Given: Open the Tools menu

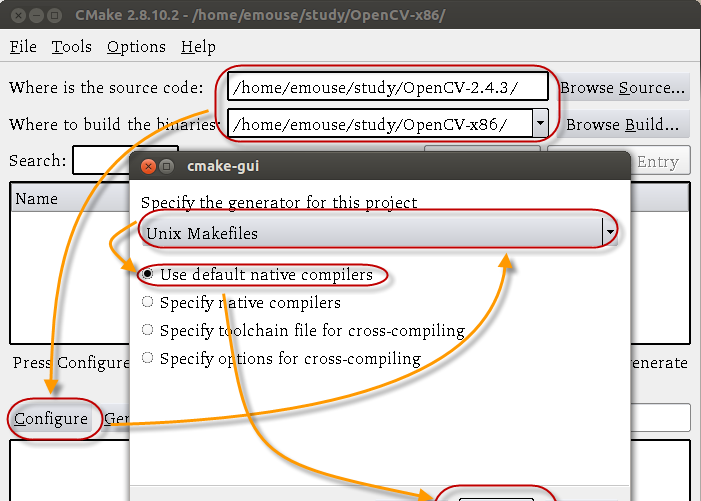Looking at the screenshot, I should 72,46.
